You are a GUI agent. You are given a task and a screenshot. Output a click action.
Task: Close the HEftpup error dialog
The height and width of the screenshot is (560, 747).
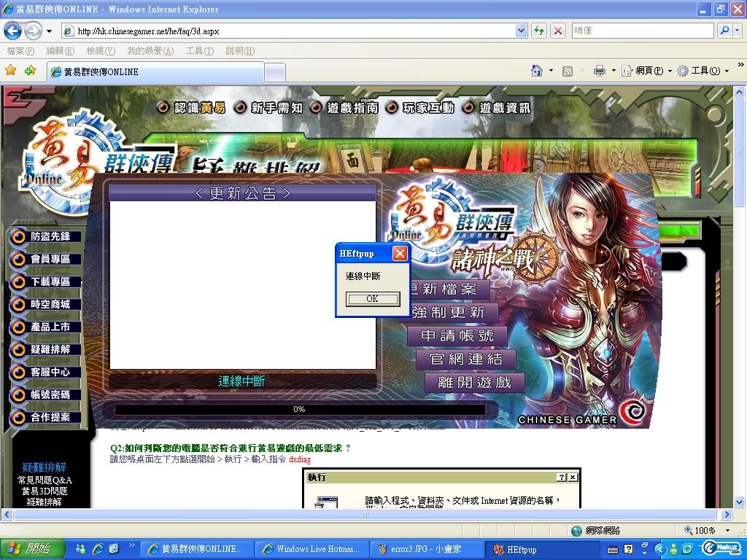pos(400,253)
